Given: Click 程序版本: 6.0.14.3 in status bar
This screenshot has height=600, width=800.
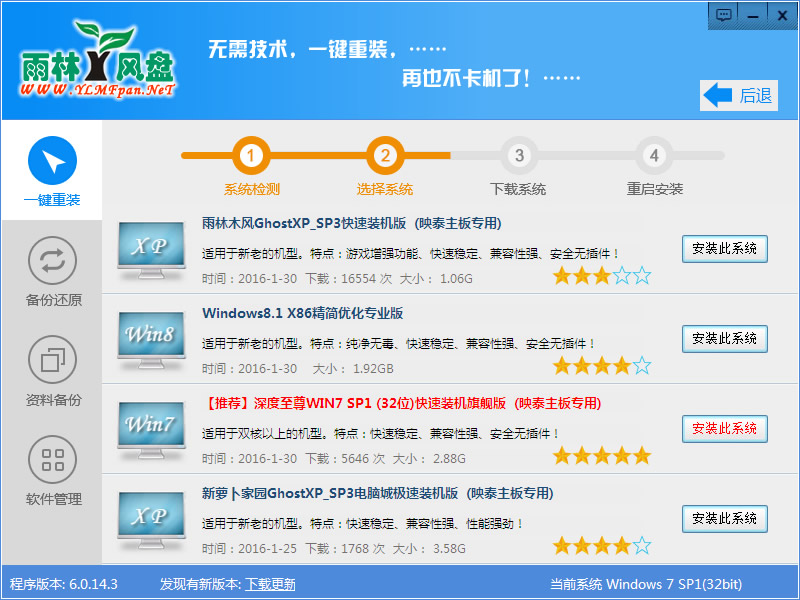Looking at the screenshot, I should (64, 584).
